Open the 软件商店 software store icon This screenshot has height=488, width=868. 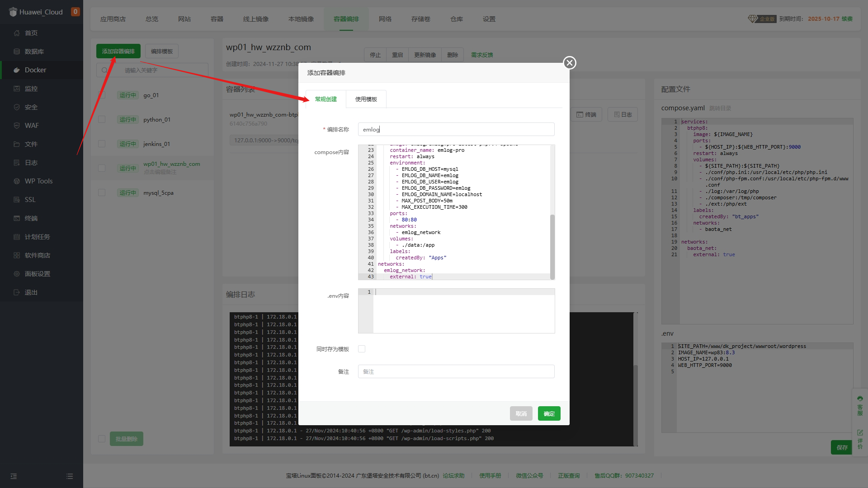click(x=17, y=255)
